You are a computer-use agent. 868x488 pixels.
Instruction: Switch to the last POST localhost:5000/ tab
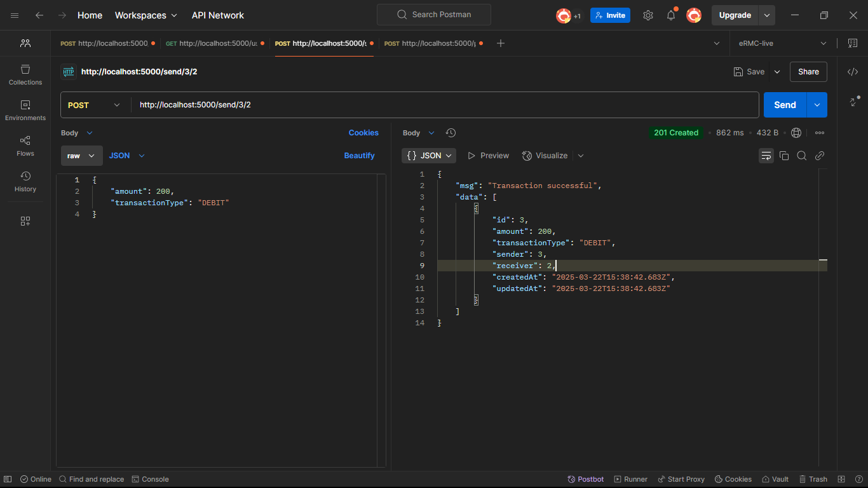[x=433, y=43]
